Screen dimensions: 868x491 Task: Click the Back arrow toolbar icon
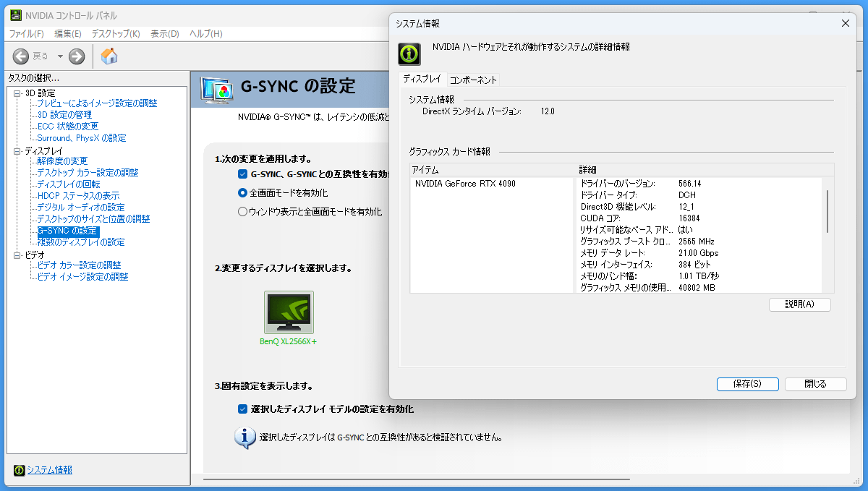click(x=21, y=56)
